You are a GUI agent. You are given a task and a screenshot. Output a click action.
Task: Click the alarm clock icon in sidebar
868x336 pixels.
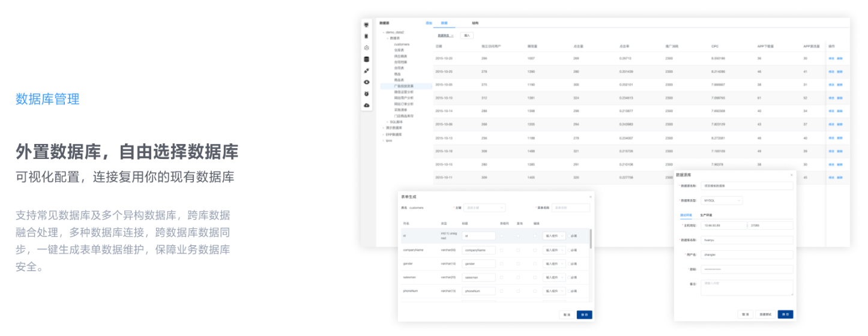366,94
